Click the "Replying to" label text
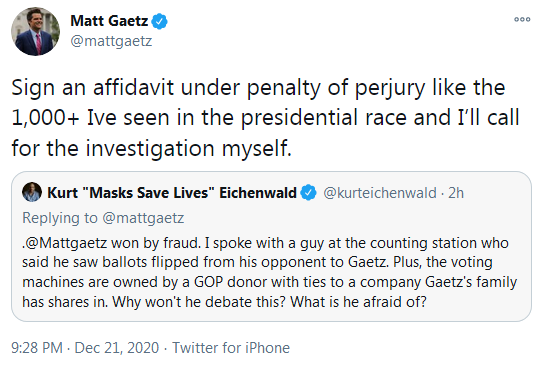 [60, 218]
